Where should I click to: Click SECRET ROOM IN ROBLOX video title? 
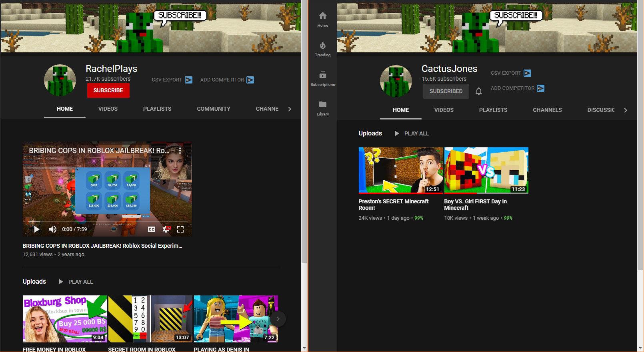[x=142, y=349]
